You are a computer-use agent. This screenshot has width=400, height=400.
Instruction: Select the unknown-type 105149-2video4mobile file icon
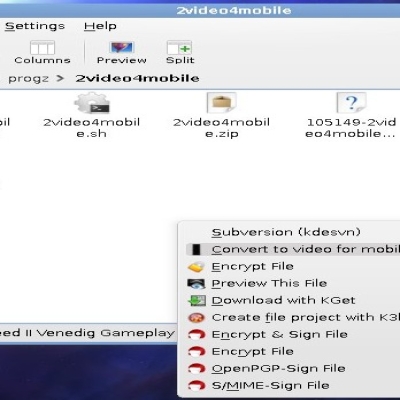pos(351,103)
